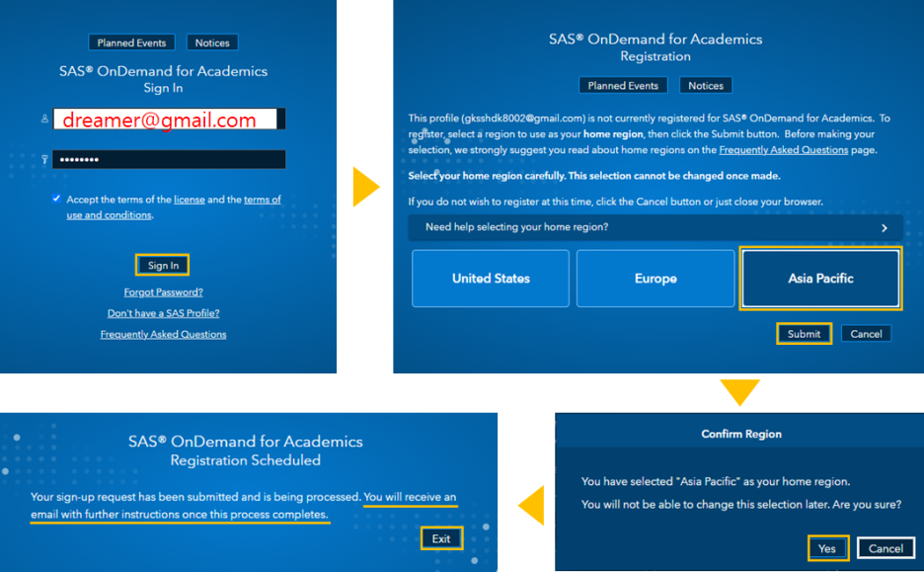Click the user icon beside the email field
Viewport: 924px width, 572px height.
pyautogui.click(x=44, y=119)
